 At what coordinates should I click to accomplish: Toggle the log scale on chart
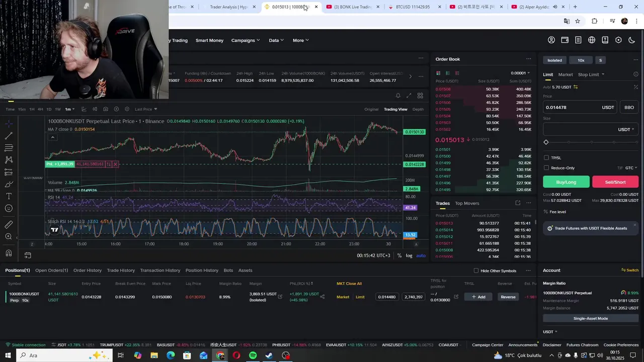pos(409,255)
